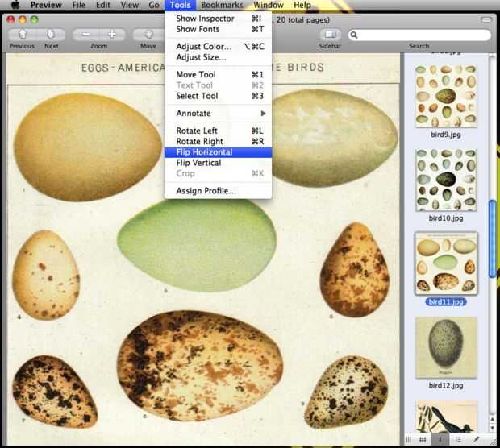500x448 pixels.
Task: Click the toolbar toggle pill button in title bar
Action: (x=486, y=20)
